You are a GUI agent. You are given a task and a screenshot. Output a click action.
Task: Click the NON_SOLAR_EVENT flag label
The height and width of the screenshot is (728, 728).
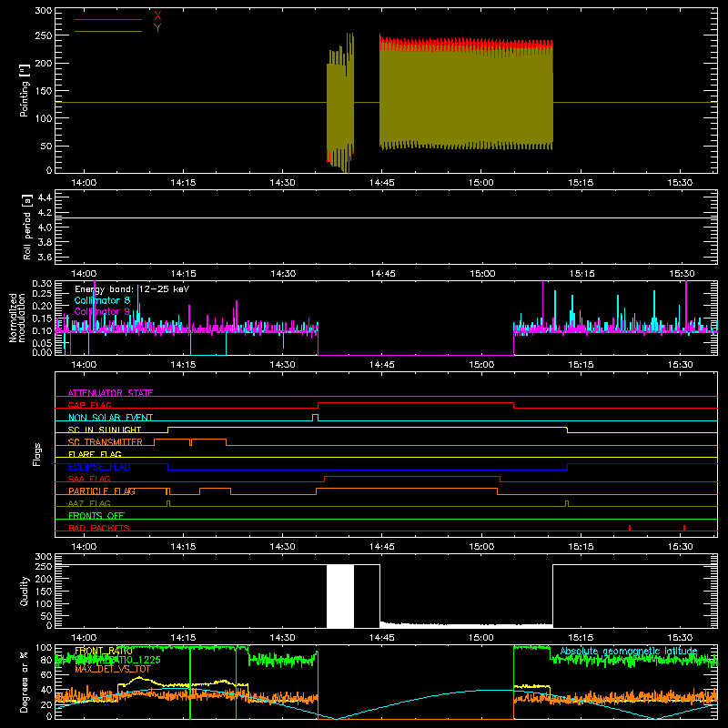point(110,418)
